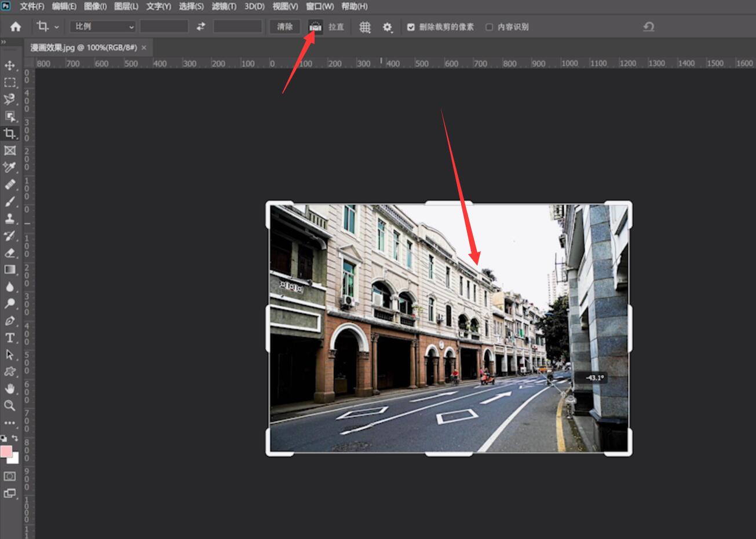Viewport: 756px width, 539px height.
Task: Close the 漫画效果.jpg tab
Action: tap(144, 47)
